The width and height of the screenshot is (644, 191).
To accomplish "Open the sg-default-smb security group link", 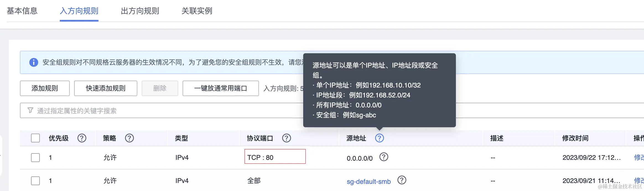I will pos(369,182).
